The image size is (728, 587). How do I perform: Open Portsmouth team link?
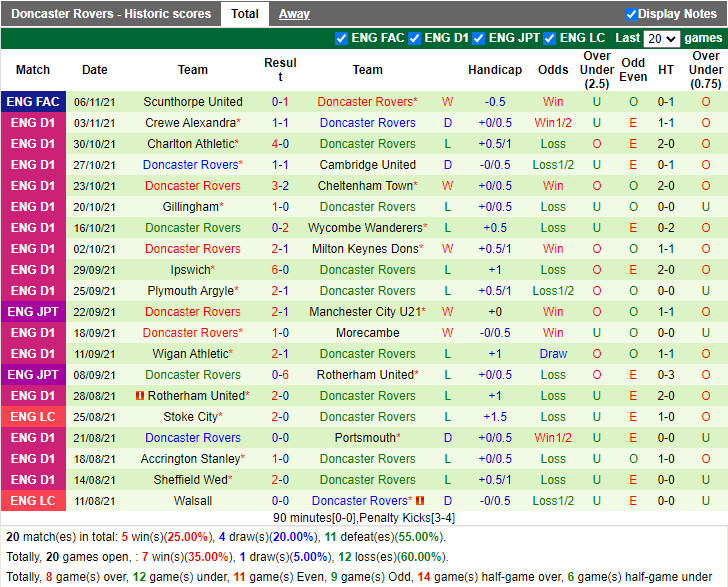click(x=365, y=437)
